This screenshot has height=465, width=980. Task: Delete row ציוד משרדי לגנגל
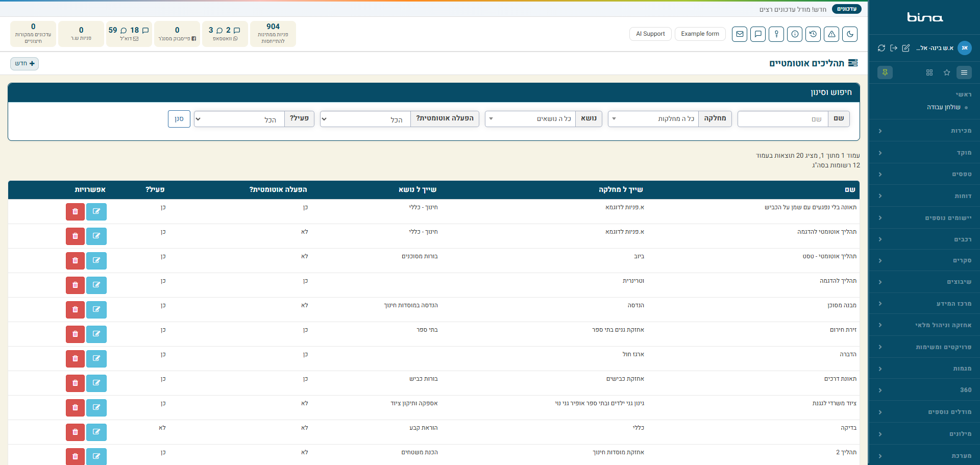point(75,407)
